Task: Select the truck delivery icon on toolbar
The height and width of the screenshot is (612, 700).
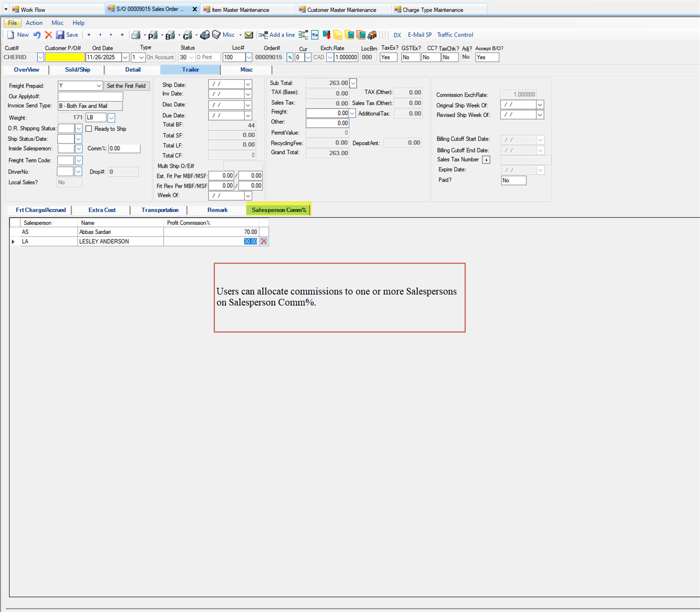Action: (x=372, y=35)
